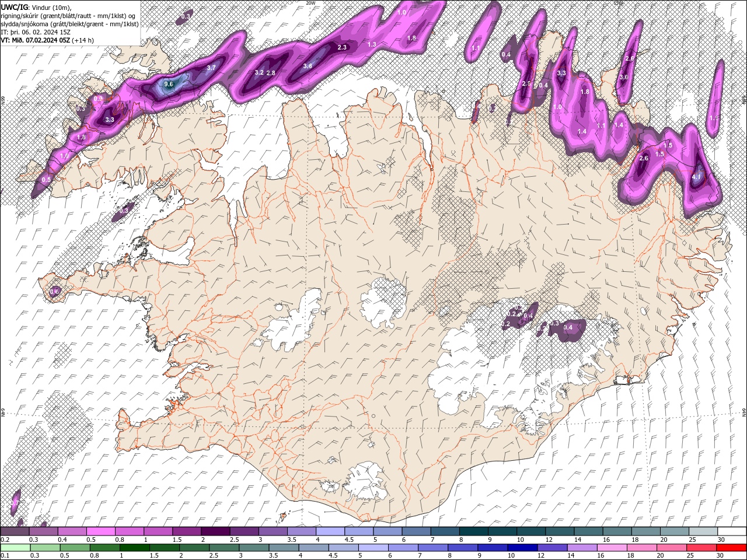Select pure red lower legend swatch above 30

731,547
